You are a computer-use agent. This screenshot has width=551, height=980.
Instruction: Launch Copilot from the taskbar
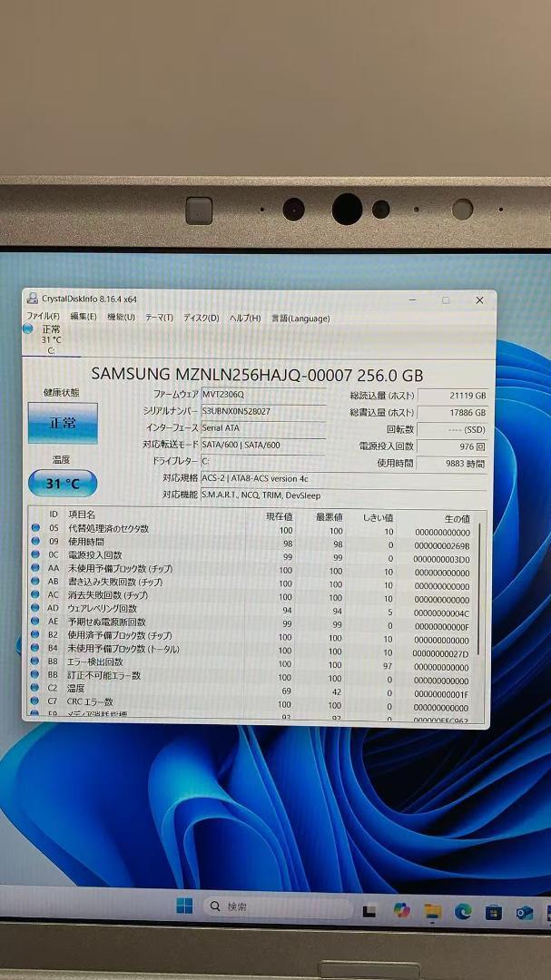pyautogui.click(x=401, y=911)
